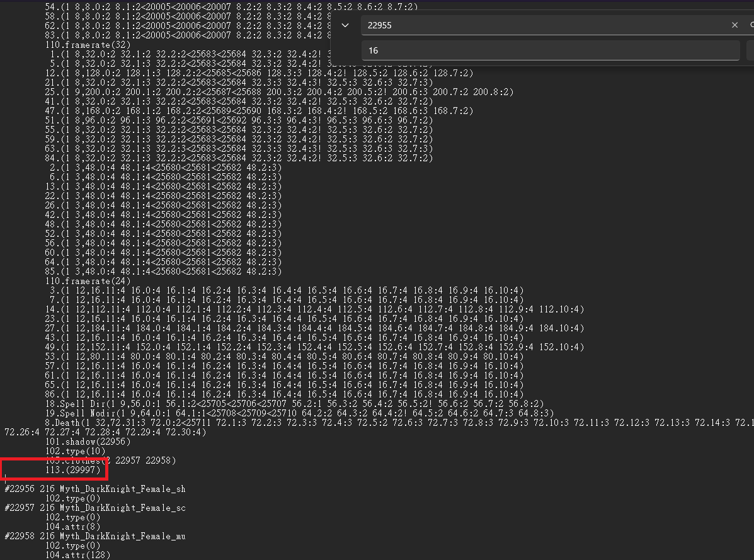Clear the find box with the X icon
Screen dimensions: 754x560
coord(734,25)
